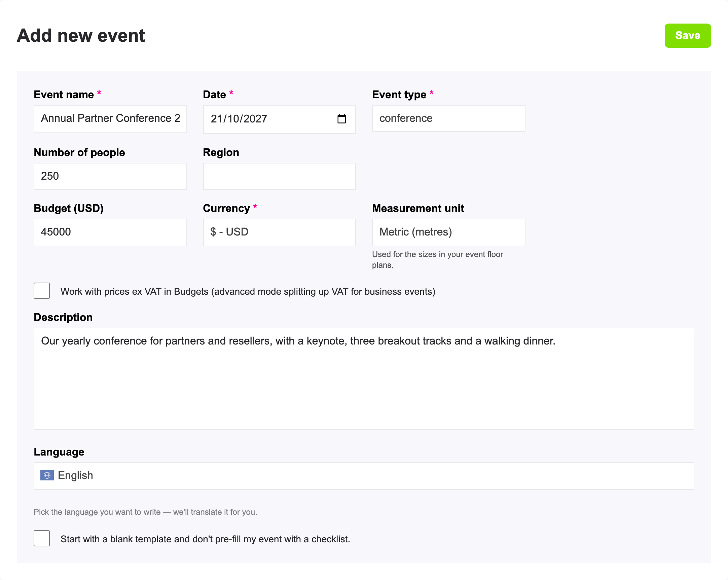Open the Event type dropdown

(448, 118)
